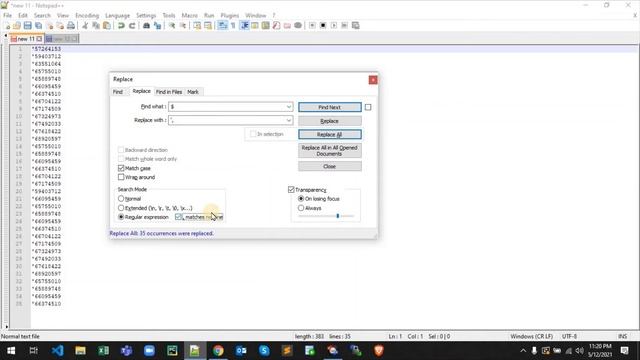The width and height of the screenshot is (640, 360).
Task: Open the Windows Start menu
Action: coord(11,351)
